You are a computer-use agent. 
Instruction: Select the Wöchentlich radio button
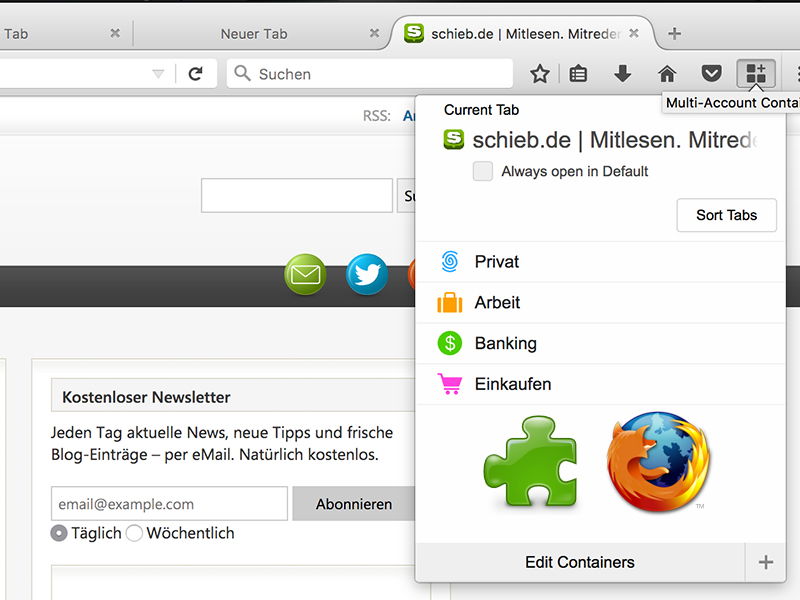pyautogui.click(x=134, y=533)
